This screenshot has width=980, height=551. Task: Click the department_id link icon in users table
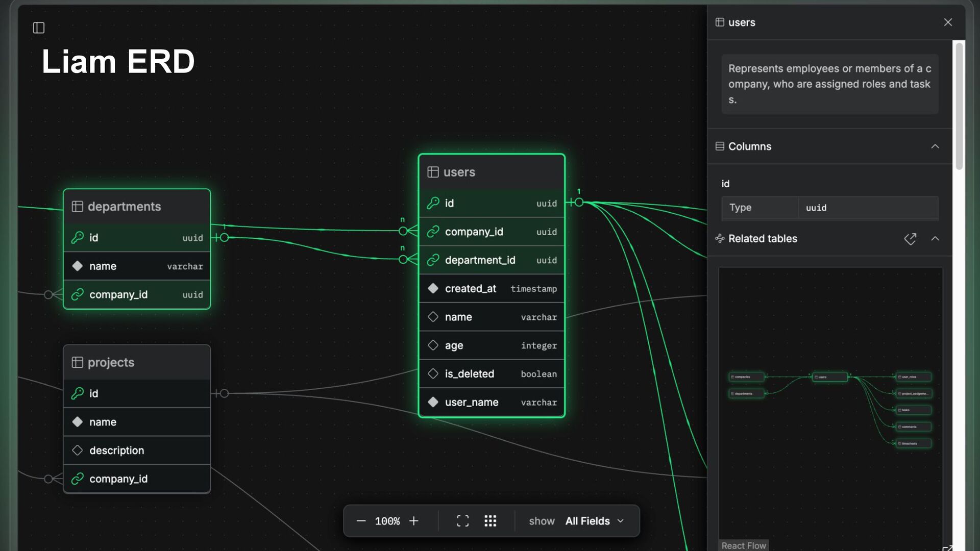pos(433,260)
